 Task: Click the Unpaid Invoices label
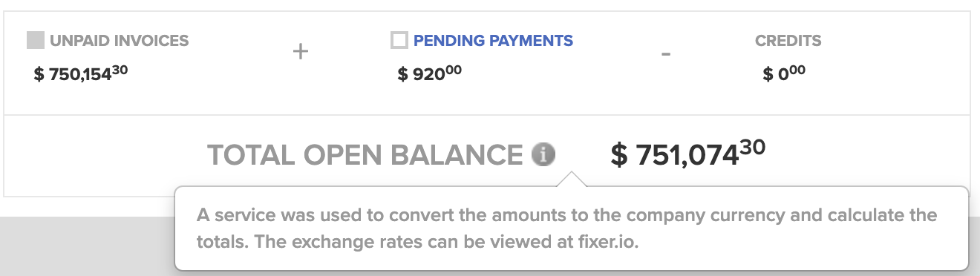click(119, 40)
